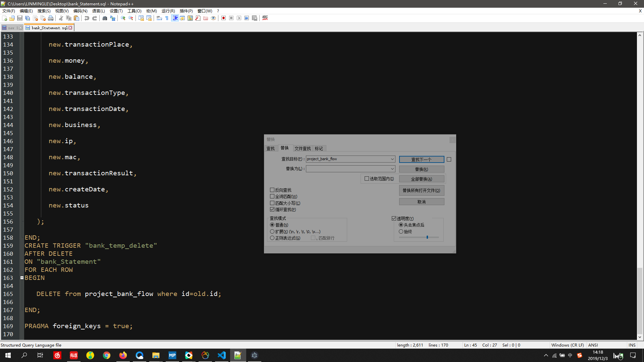The image size is (644, 362).
Task: Click the Print toolbar icon
Action: [x=51, y=18]
